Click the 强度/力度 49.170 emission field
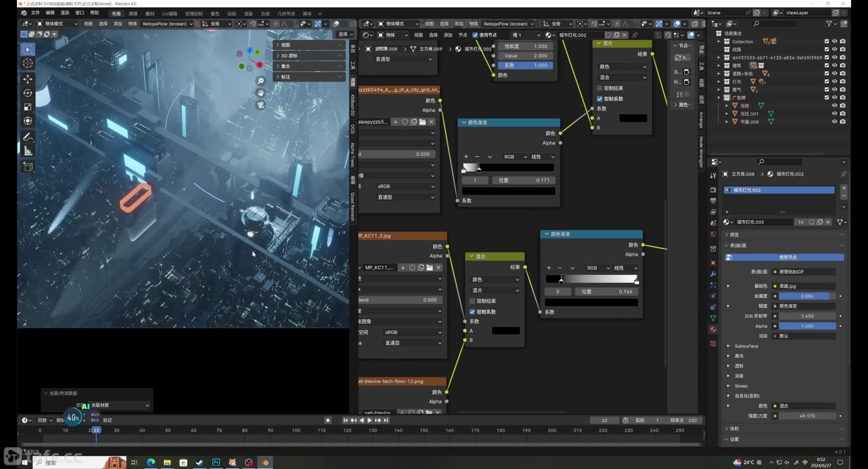The height and width of the screenshot is (469, 868). pyautogui.click(x=807, y=416)
